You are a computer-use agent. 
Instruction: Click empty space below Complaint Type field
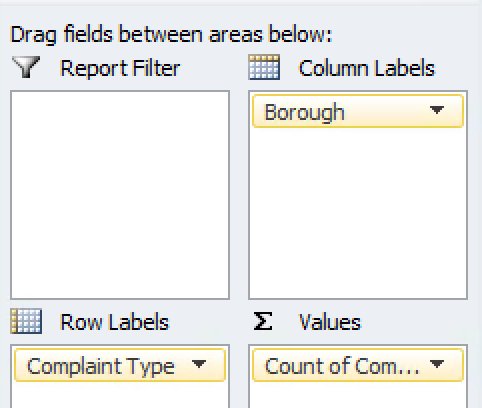120,395
